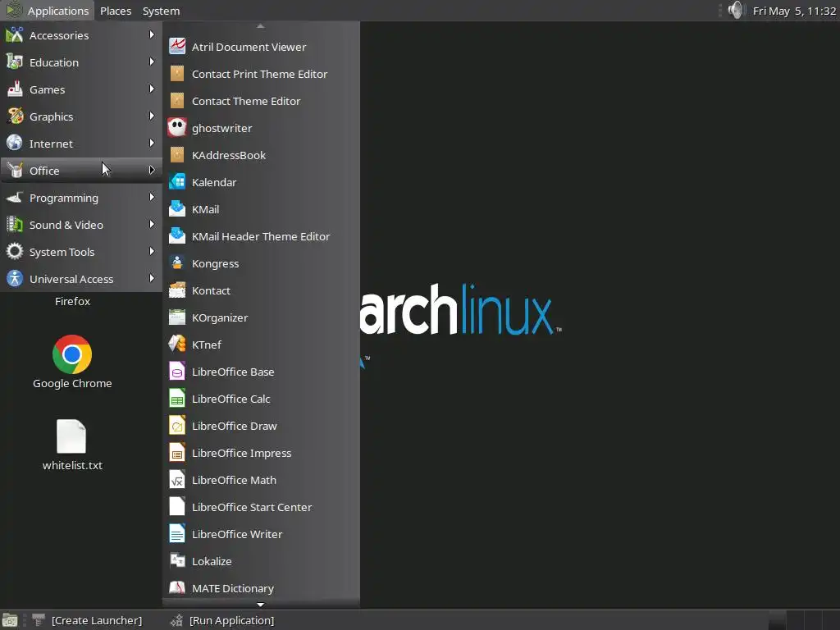Click the date and time clock
The image size is (840, 630).
pyautogui.click(x=794, y=11)
